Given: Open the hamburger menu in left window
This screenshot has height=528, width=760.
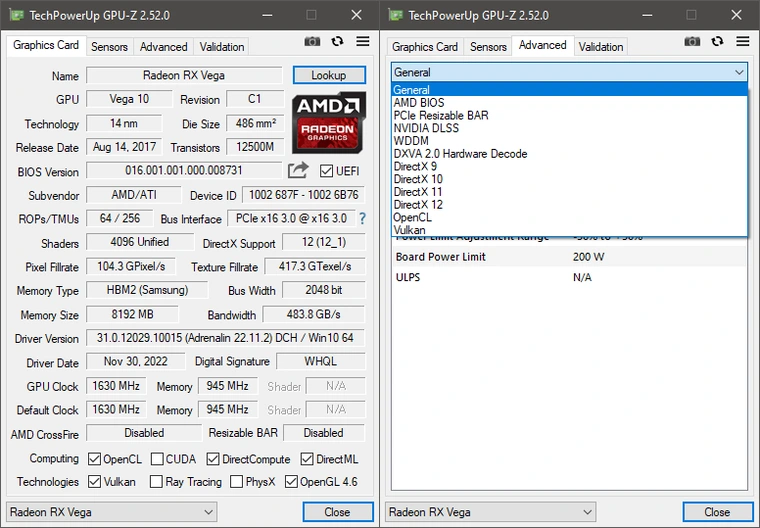Looking at the screenshot, I should [x=363, y=41].
